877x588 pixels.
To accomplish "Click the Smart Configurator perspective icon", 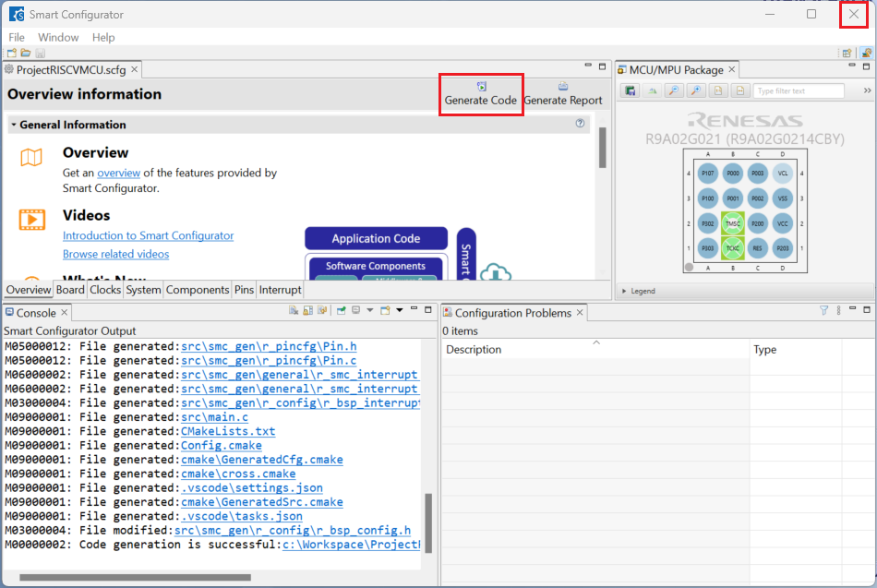I will coord(866,54).
